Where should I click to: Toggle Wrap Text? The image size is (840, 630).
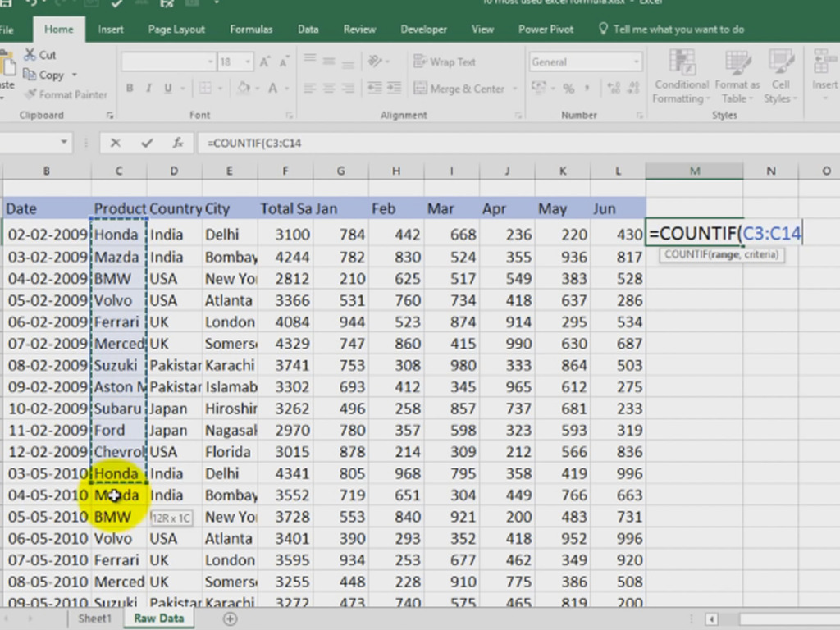point(445,62)
